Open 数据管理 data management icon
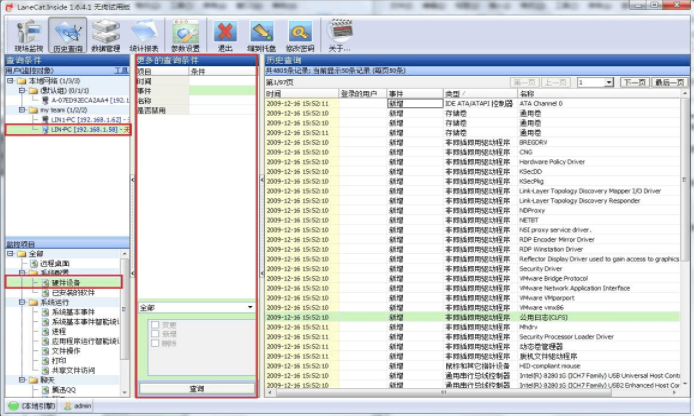 click(x=106, y=34)
